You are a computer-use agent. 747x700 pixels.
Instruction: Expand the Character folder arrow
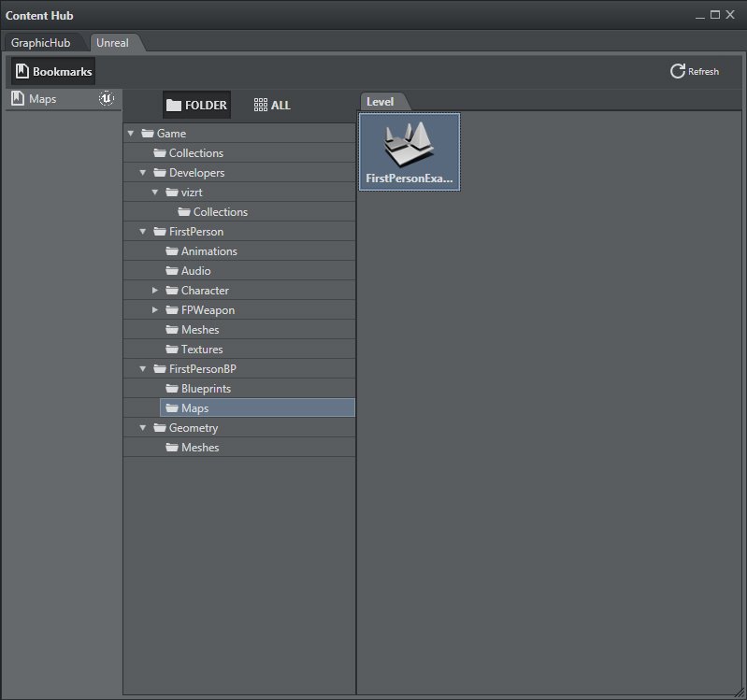pyautogui.click(x=155, y=291)
